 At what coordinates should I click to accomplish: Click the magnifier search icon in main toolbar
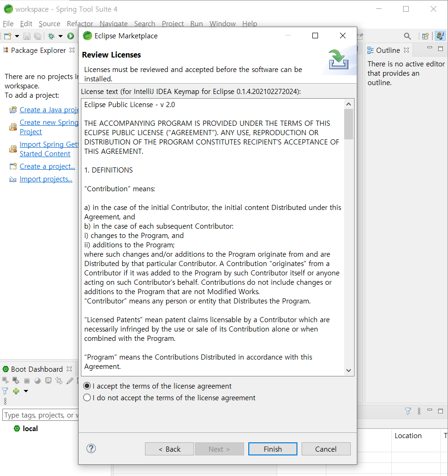pos(407,36)
